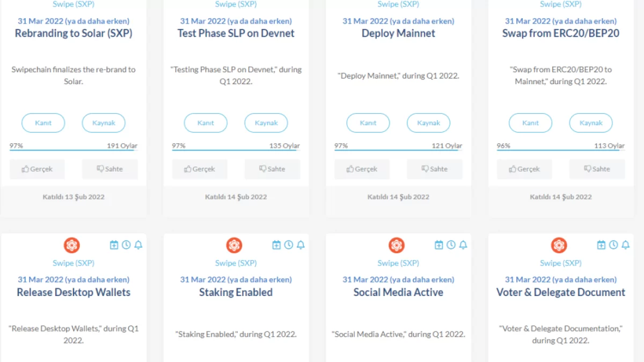The image size is (644, 362).
Task: Click the Swipe coin logo on Release Desktop Wallets card
Action: pos(72,245)
